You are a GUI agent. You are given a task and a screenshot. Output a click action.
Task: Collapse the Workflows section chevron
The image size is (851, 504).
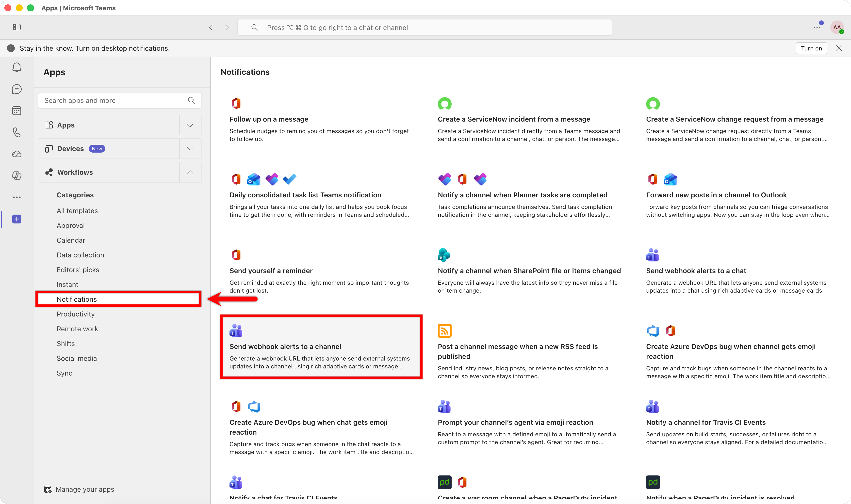(x=190, y=172)
